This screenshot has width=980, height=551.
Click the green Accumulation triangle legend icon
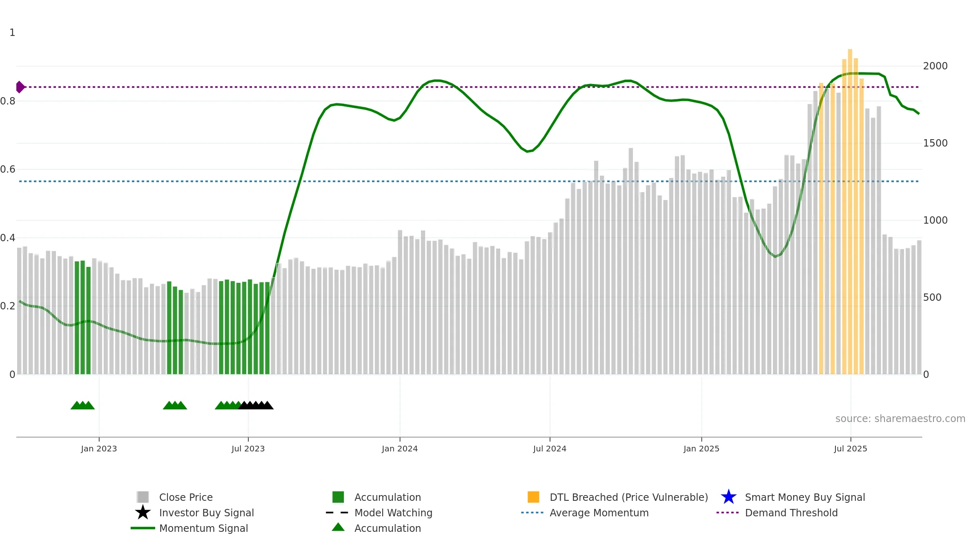click(x=338, y=527)
